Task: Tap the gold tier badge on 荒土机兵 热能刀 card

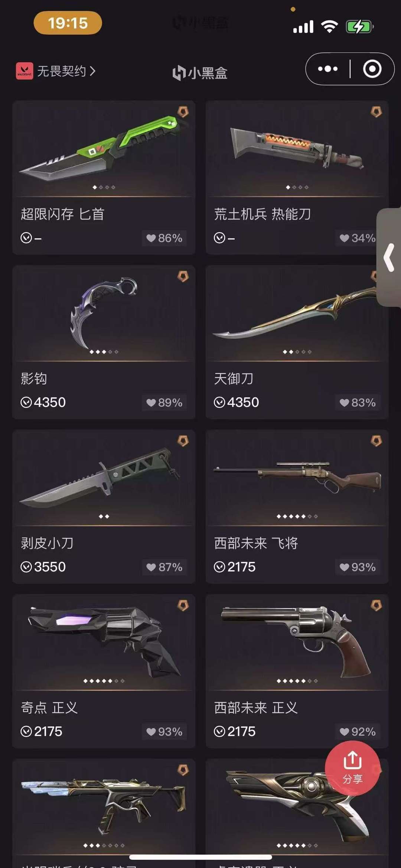Action: pos(376,112)
